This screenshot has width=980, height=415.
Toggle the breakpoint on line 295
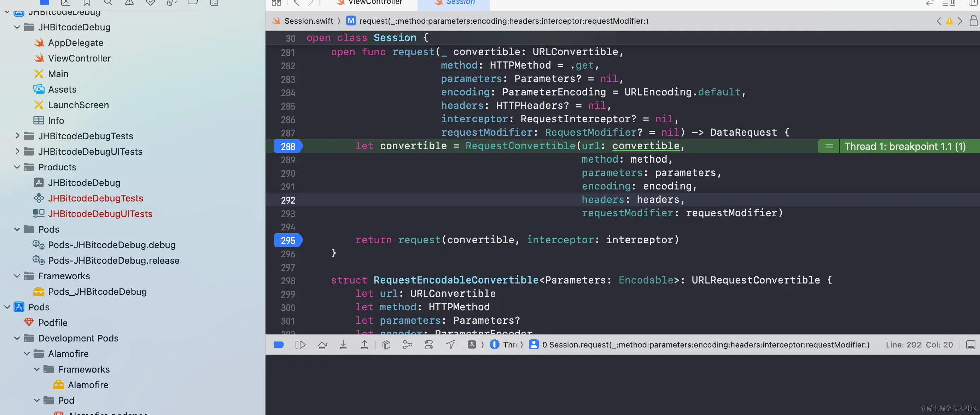click(x=288, y=240)
